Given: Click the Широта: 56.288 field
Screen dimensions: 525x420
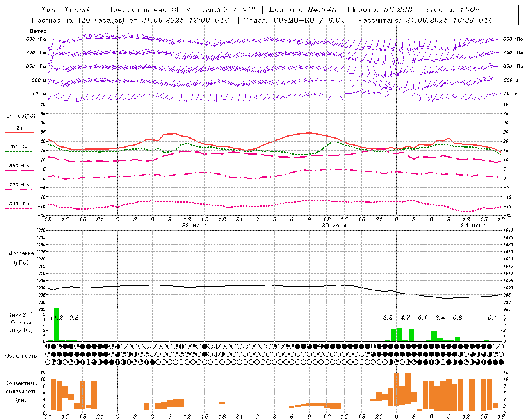Looking at the screenshot, I should pos(380,10).
